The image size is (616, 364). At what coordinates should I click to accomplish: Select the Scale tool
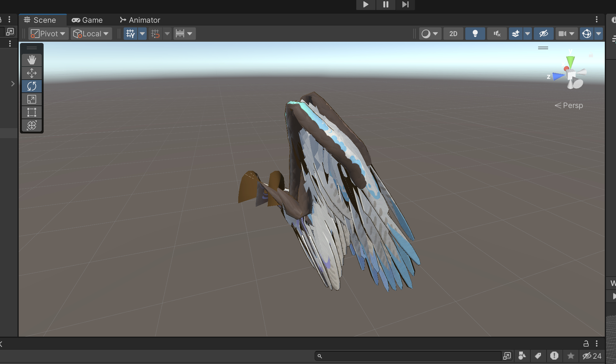[x=32, y=99]
